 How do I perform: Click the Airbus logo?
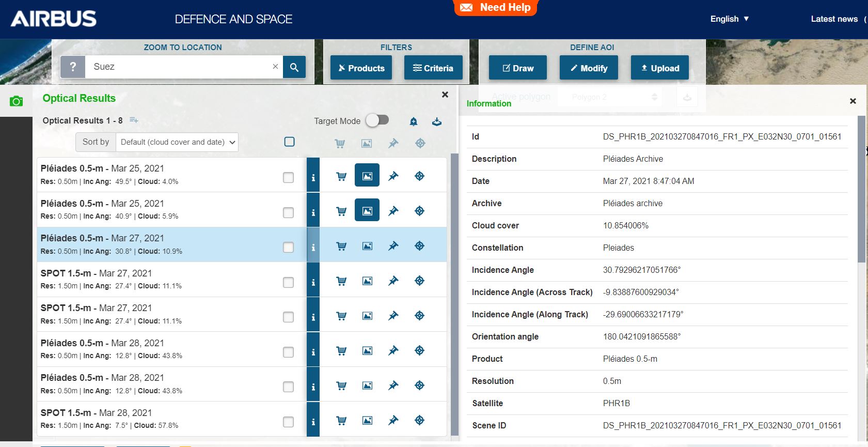coord(54,19)
